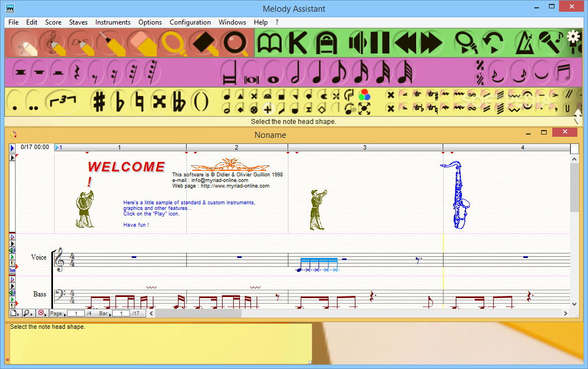Open the page layout dropdown icon
Viewport: 588px width, 369px height.
[x=15, y=313]
